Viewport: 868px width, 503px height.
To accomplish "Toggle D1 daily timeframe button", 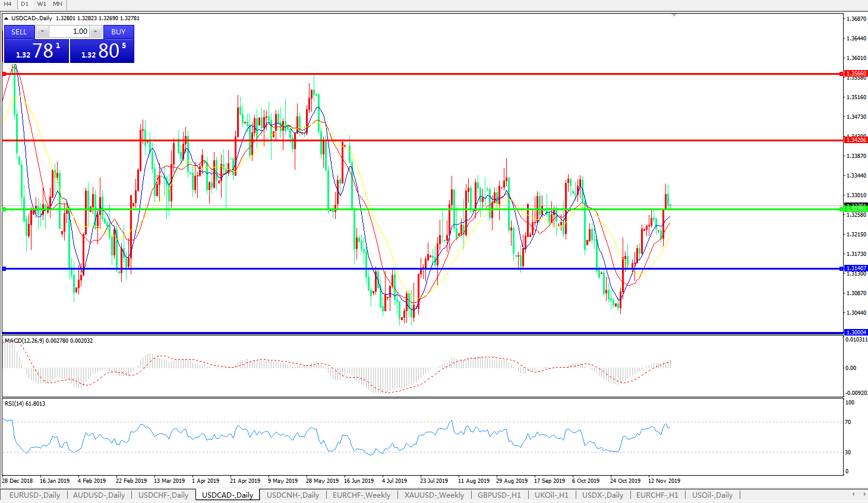I will point(24,4).
